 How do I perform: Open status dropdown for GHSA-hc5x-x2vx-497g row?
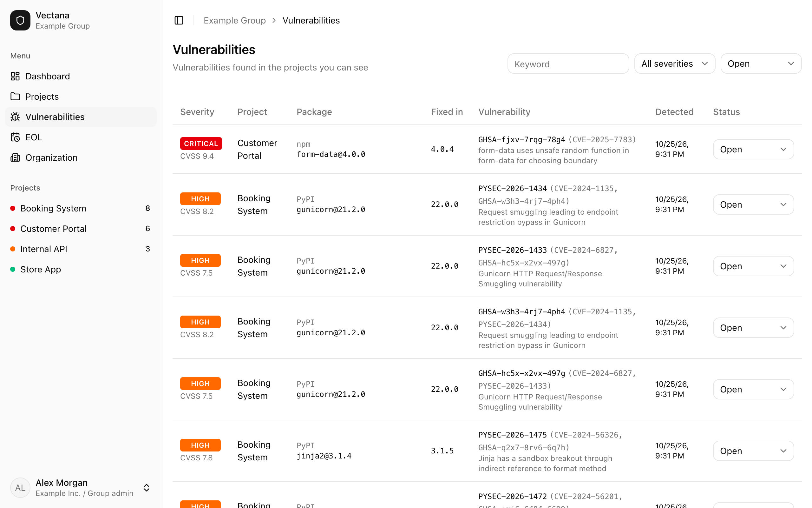pos(753,389)
